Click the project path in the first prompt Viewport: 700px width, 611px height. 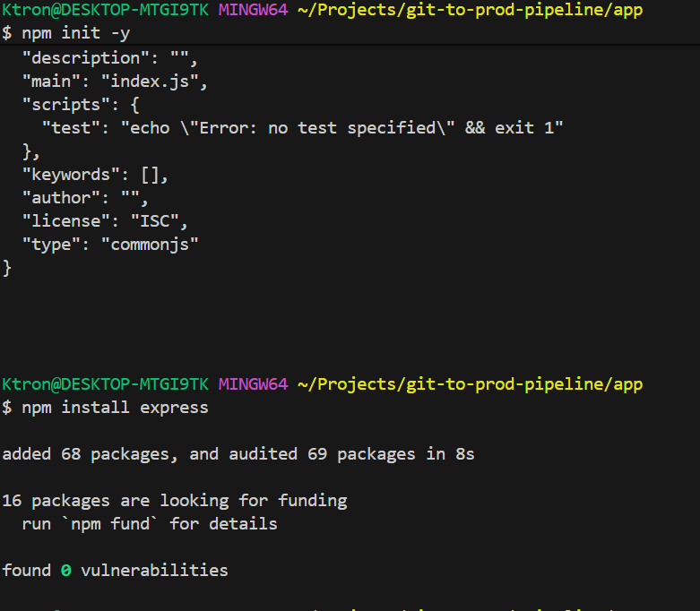tap(470, 10)
